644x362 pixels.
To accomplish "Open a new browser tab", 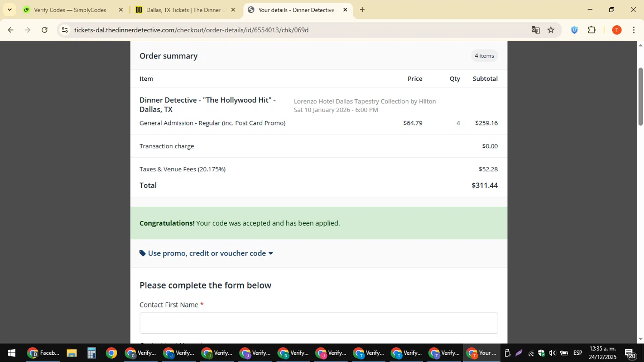I will 362,10.
